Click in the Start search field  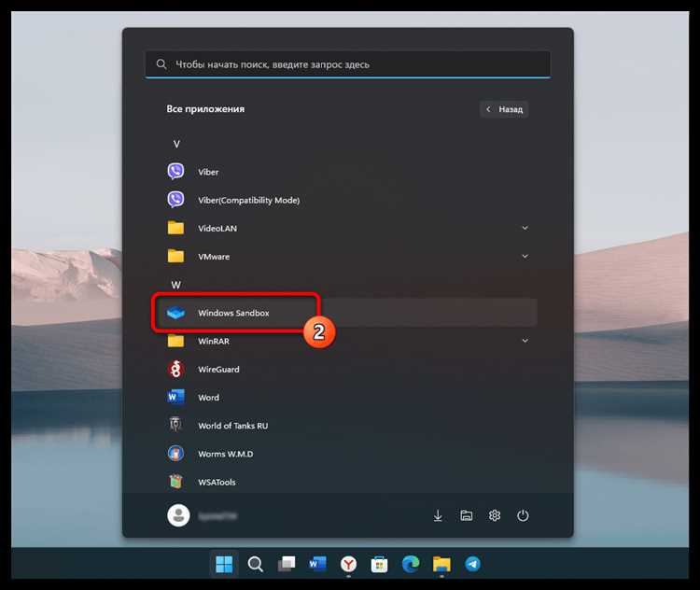[348, 64]
